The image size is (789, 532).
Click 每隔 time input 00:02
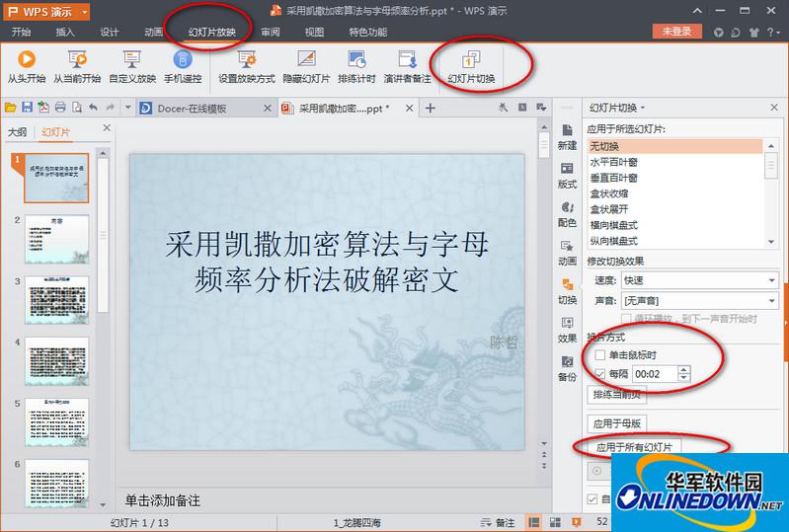coord(656,374)
